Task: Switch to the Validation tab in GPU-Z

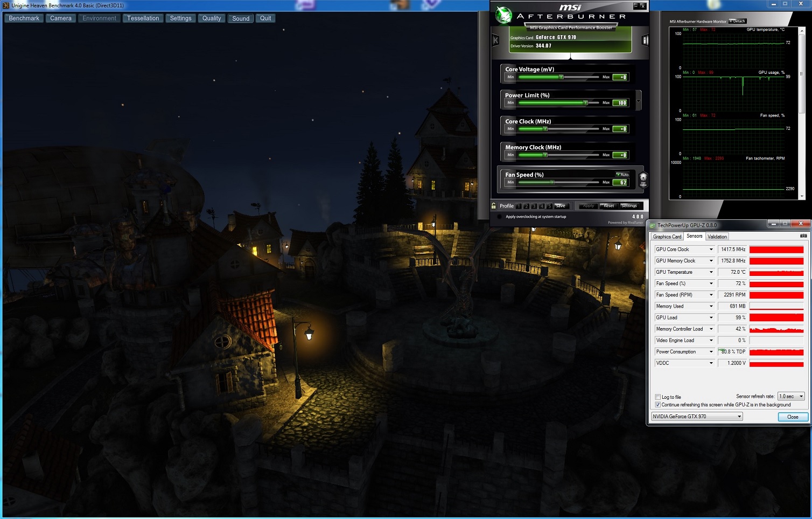Action: click(717, 237)
